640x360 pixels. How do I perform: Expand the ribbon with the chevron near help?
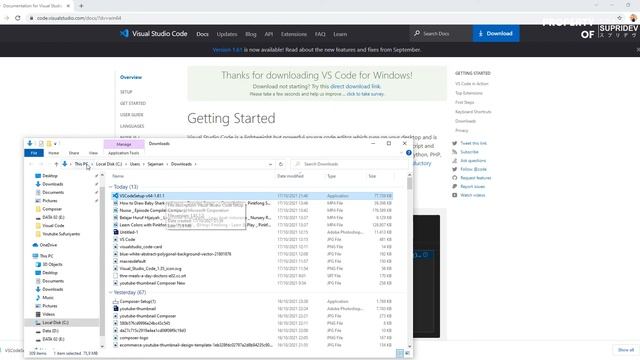coord(402,153)
